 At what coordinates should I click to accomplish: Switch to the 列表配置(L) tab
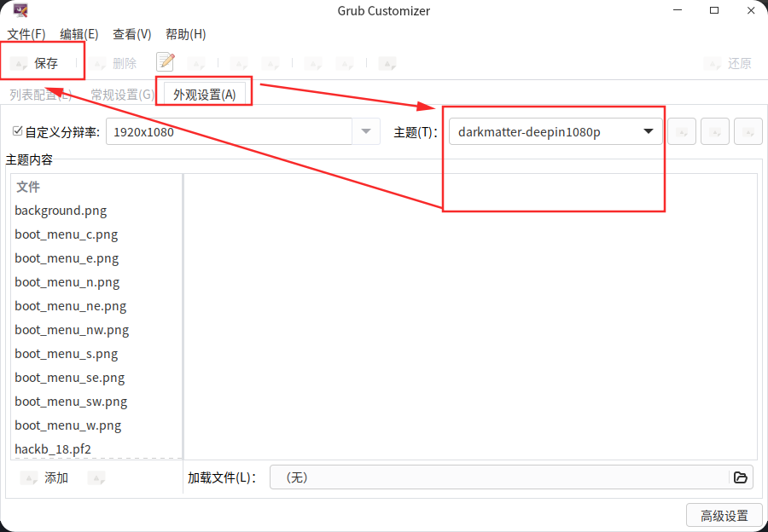(x=41, y=95)
